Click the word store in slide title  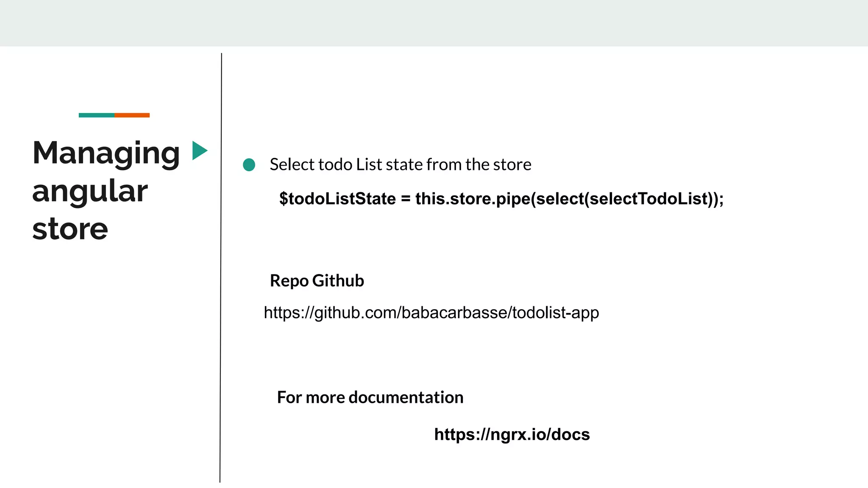[x=70, y=229]
